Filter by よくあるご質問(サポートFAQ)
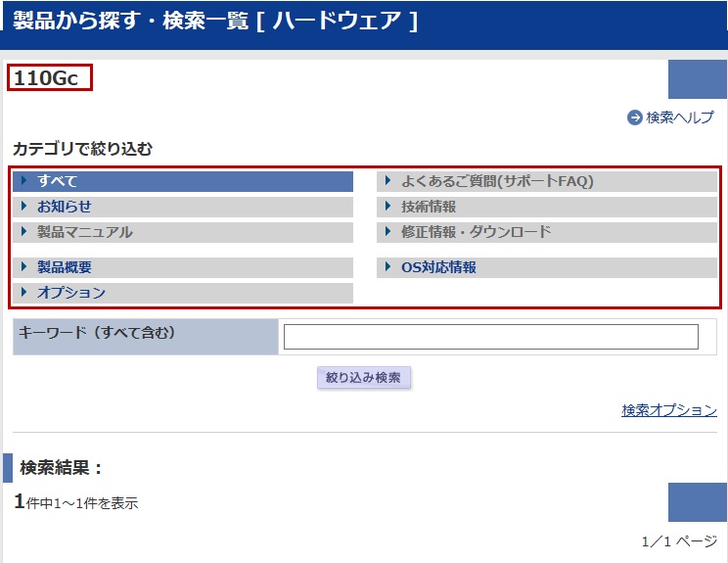728x563 pixels. tap(547, 181)
